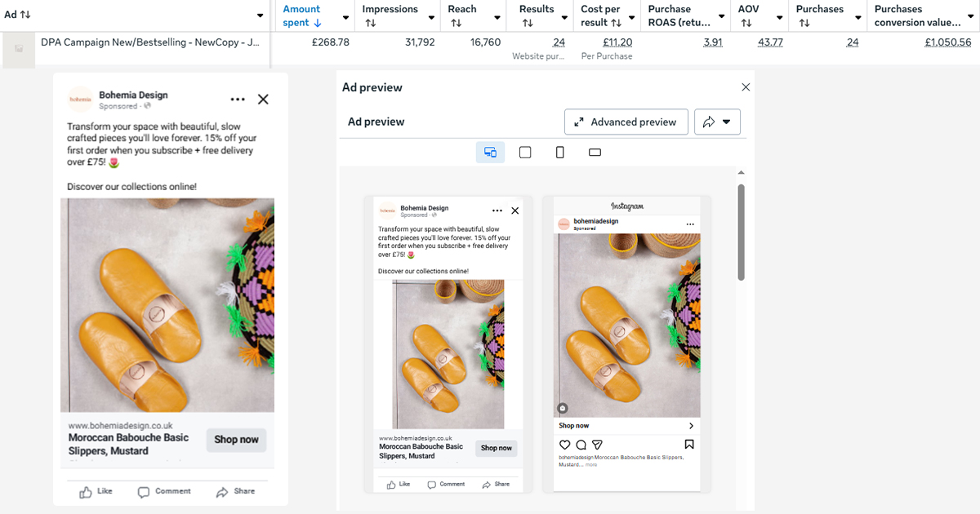Screen dimensions: 980x514
Task: Sort by Amount spent column
Action: [x=301, y=16]
